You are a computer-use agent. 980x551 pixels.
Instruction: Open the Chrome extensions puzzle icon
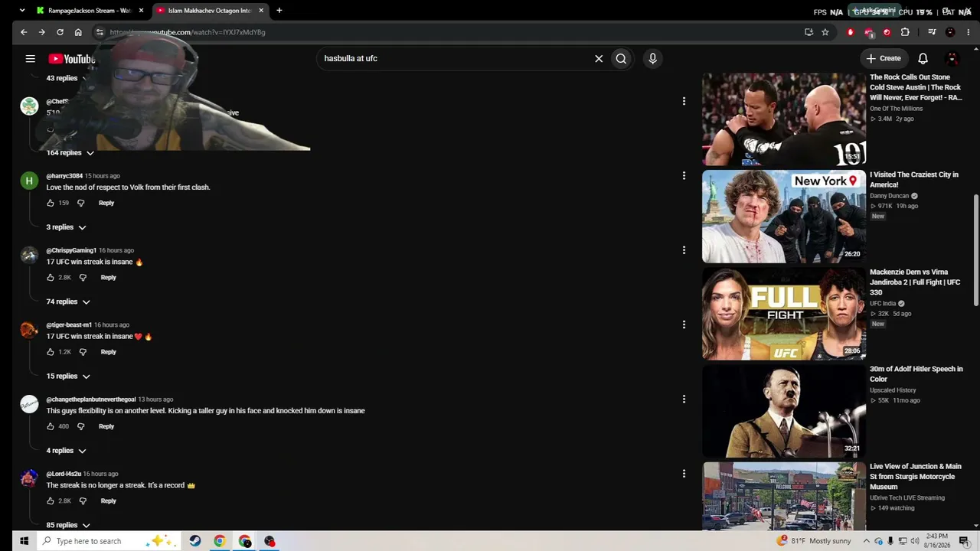pyautogui.click(x=905, y=32)
